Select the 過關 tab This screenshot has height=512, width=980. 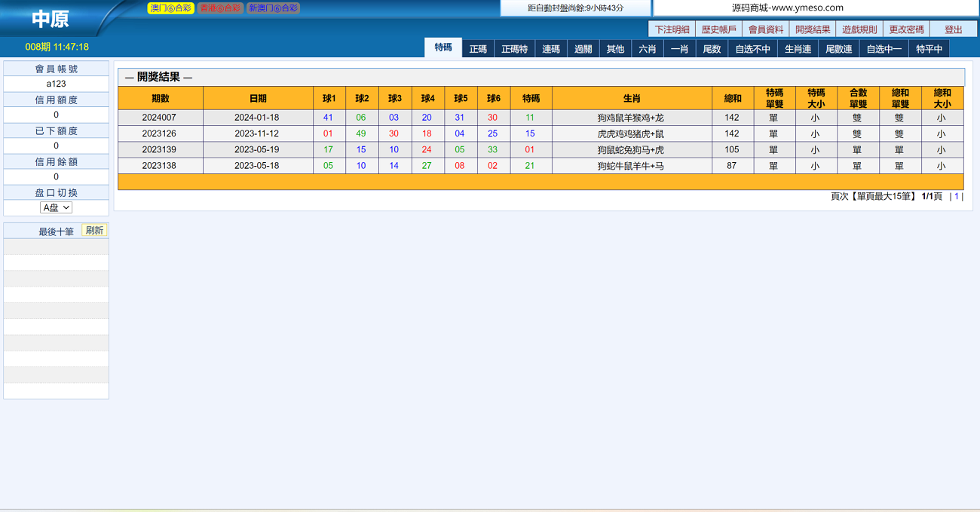[x=583, y=49]
